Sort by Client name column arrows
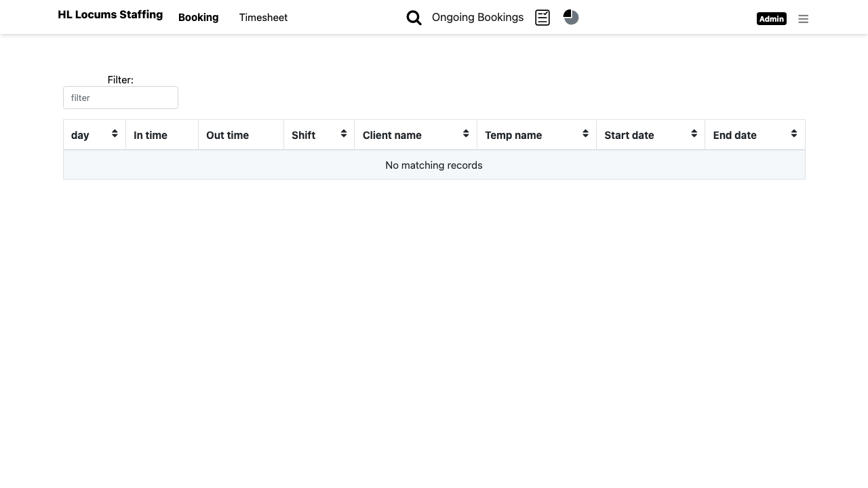The width and height of the screenshot is (868, 488). [466, 134]
